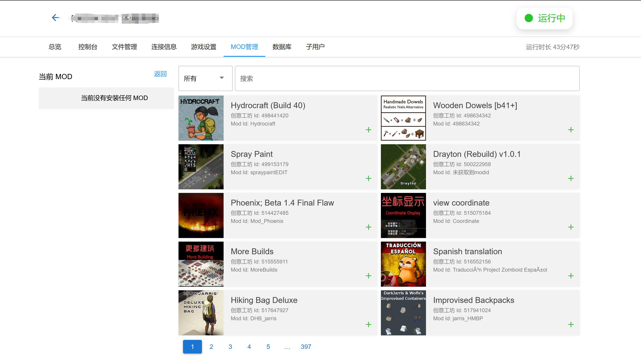
Task: Click the Traducción Español thumbnail
Action: click(403, 264)
